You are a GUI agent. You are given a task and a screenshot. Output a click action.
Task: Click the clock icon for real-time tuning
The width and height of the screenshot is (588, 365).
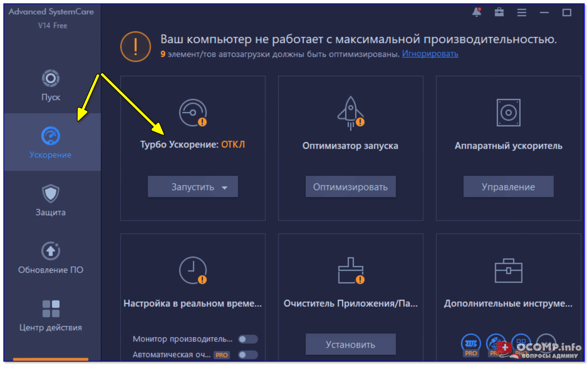tap(193, 270)
